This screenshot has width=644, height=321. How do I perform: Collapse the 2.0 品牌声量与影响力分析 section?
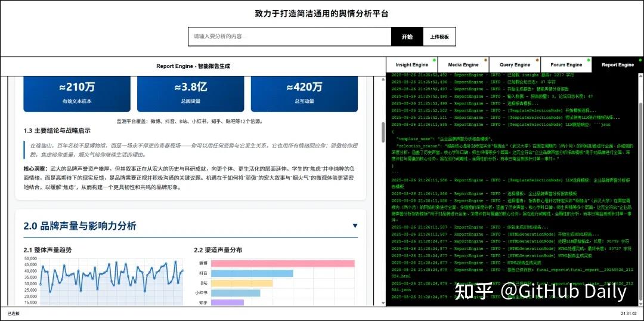click(355, 226)
